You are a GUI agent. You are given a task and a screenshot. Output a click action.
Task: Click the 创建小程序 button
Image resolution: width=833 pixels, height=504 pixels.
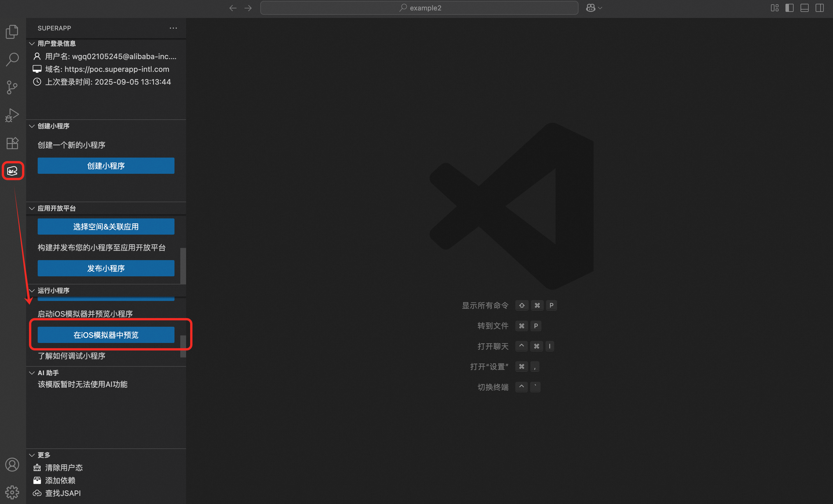pos(106,166)
